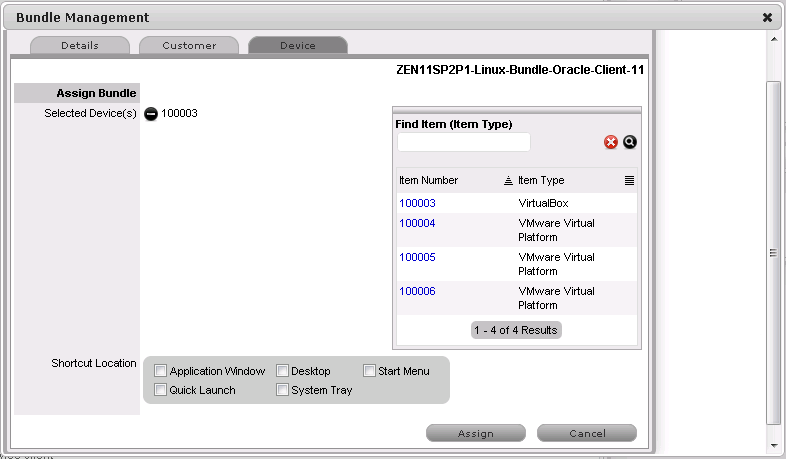Toggle the System Tray checkbox
This screenshot has width=786, height=459.
click(x=283, y=390)
